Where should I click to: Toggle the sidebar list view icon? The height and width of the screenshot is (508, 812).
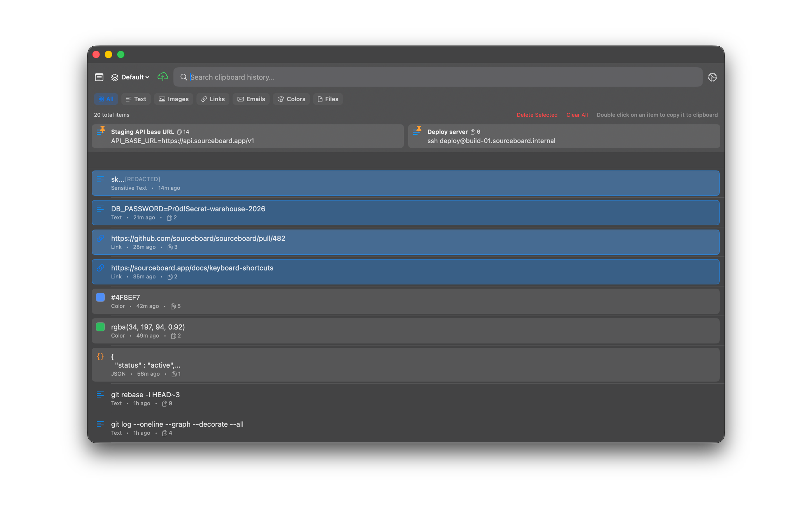point(99,77)
